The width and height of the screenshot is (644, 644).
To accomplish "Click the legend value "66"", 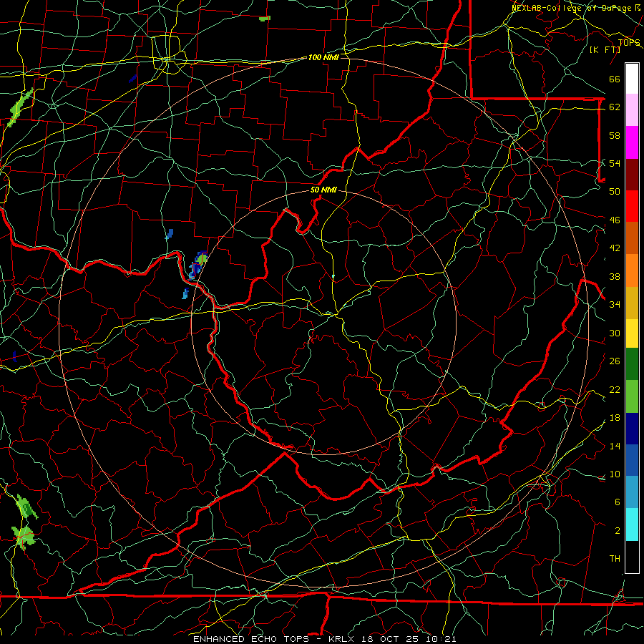I will [615, 79].
